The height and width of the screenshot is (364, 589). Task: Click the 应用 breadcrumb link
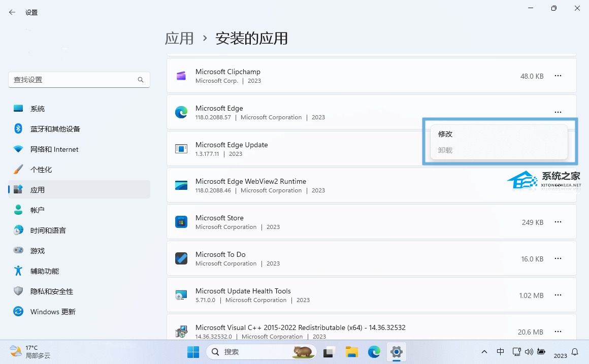coord(179,38)
